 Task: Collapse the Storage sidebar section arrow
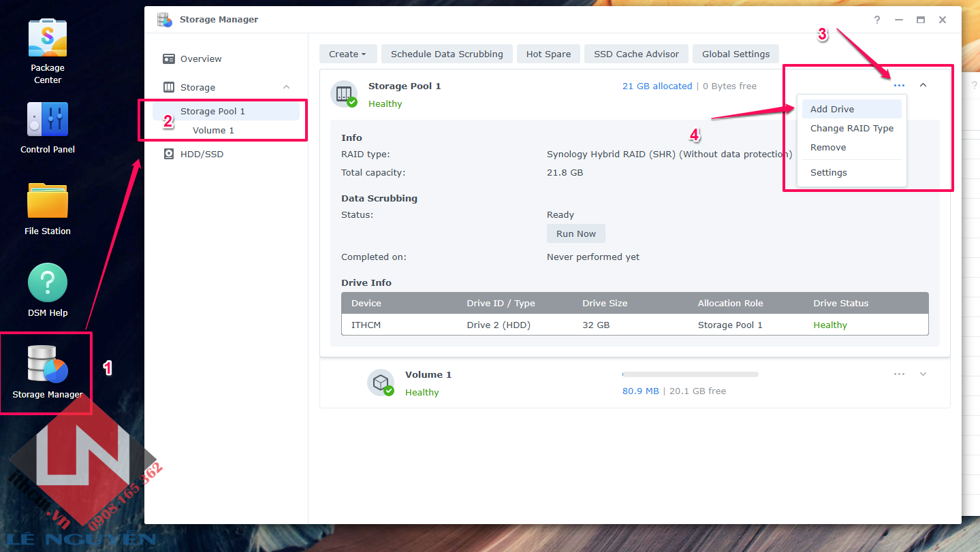(x=287, y=87)
